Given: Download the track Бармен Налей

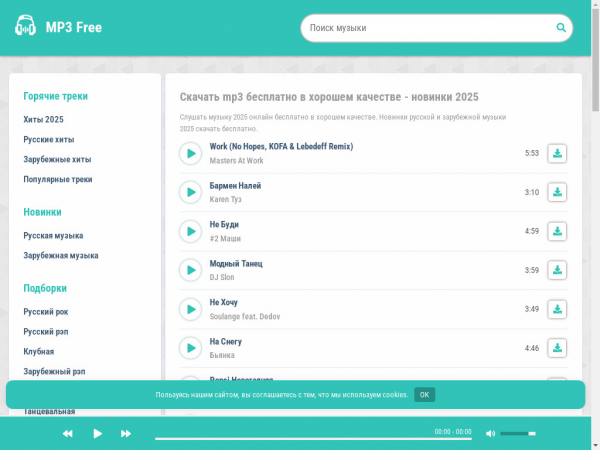Looking at the screenshot, I should tap(557, 192).
